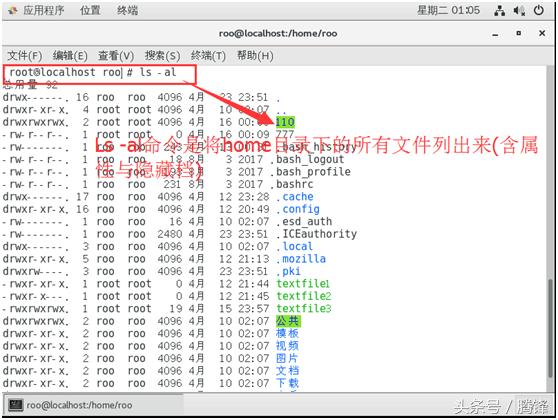The height and width of the screenshot is (420, 558).
Task: Click the textfile3 file name
Action: click(x=304, y=309)
